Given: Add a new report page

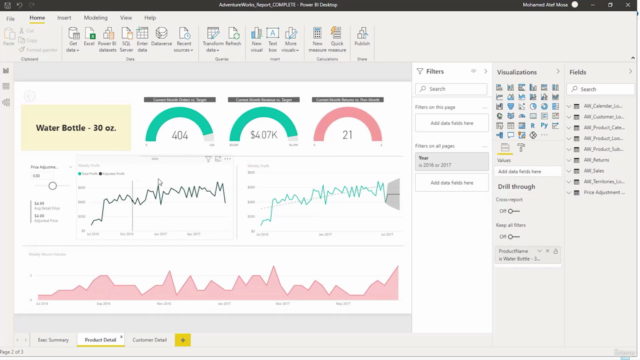Looking at the screenshot, I should [183, 340].
